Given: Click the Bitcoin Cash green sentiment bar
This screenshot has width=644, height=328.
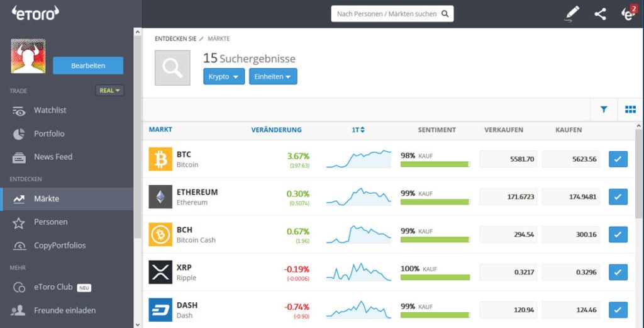Looking at the screenshot, I should click(435, 240).
